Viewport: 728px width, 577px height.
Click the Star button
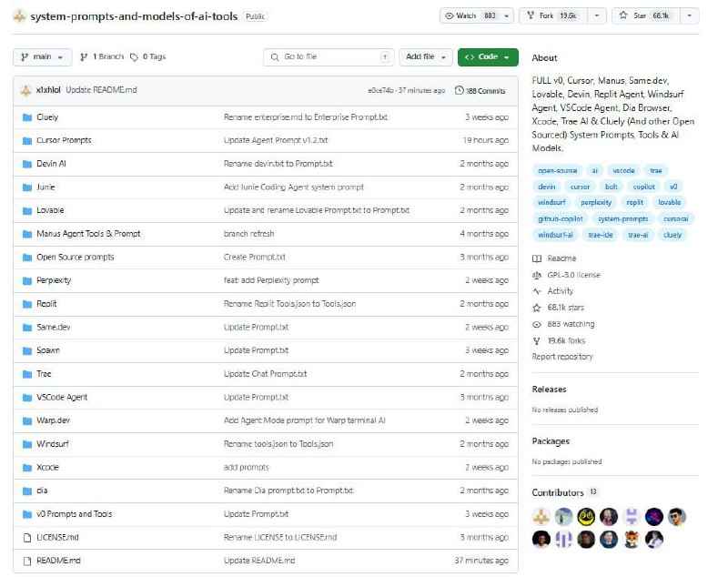[x=646, y=15]
